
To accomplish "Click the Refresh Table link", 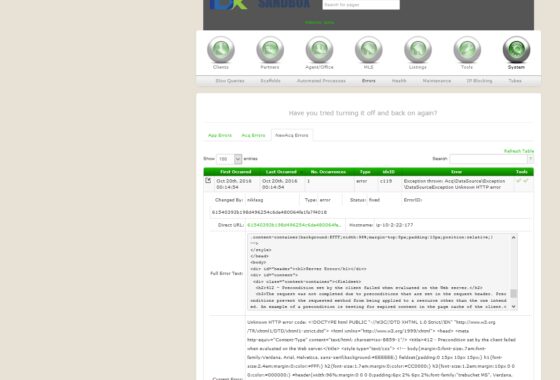I will tap(519, 151).
